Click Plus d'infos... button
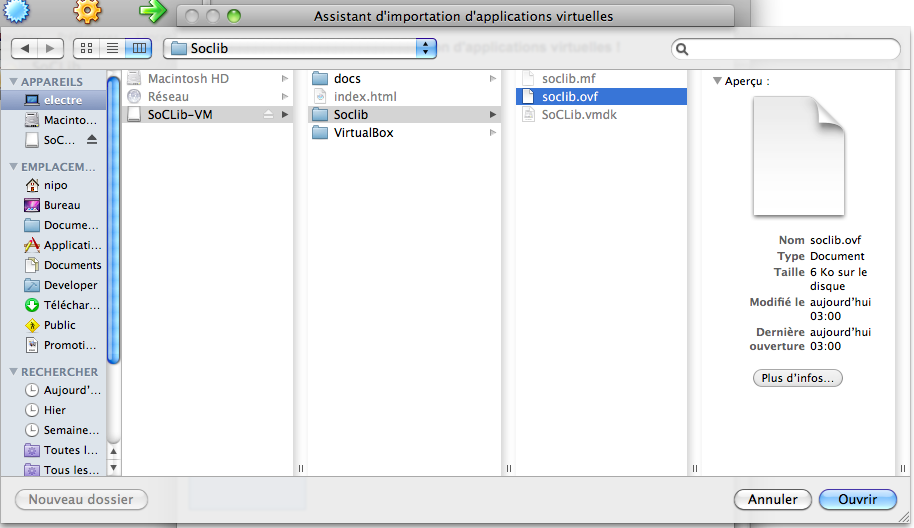The height and width of the screenshot is (528, 914). tap(797, 378)
